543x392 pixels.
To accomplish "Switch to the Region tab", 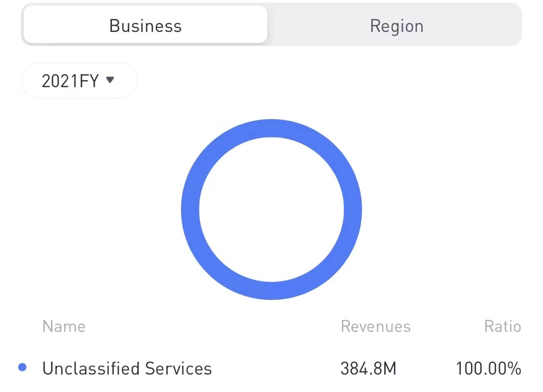I will 397,26.
